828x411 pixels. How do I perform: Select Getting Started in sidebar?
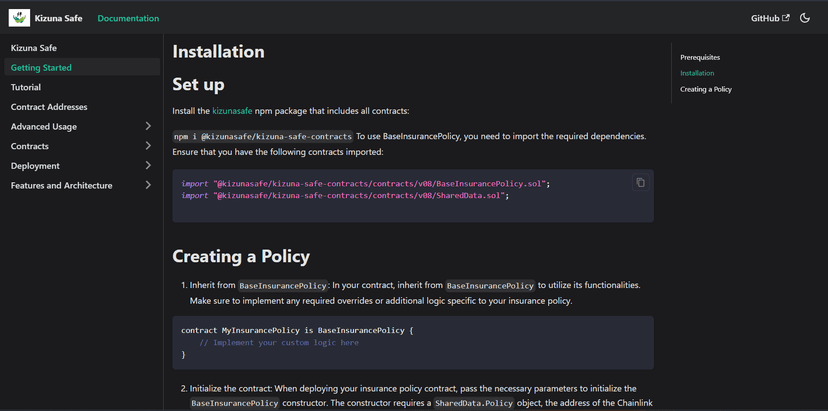pyautogui.click(x=82, y=67)
